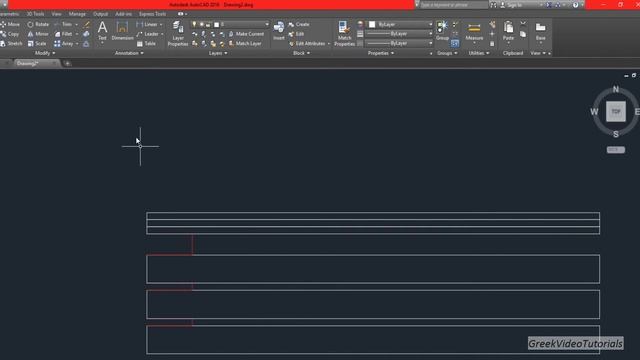
Task: Expand the Annotation panel
Action: [x=129, y=53]
